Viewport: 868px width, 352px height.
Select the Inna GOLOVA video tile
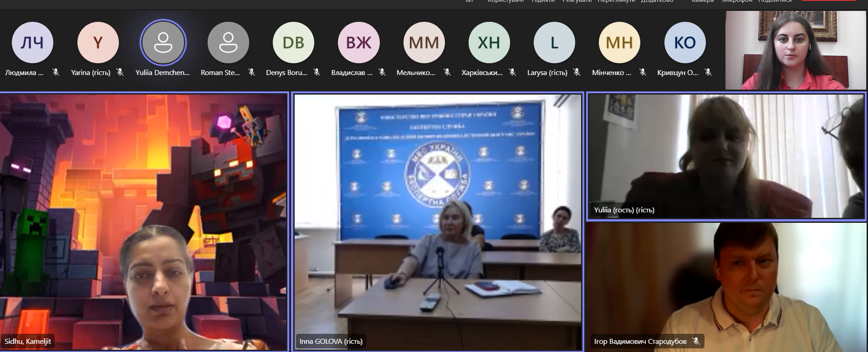pos(438,222)
